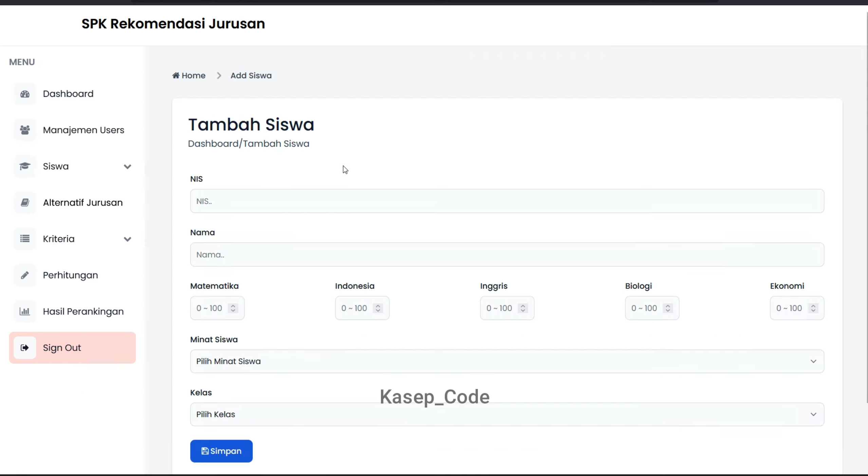Click the Home house icon in breadcrumb
This screenshot has height=476, width=868.
pos(176,75)
